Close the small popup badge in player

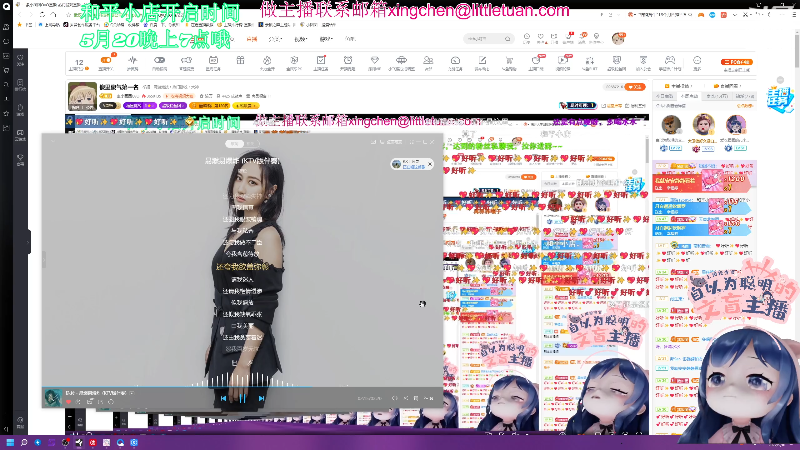430,164
